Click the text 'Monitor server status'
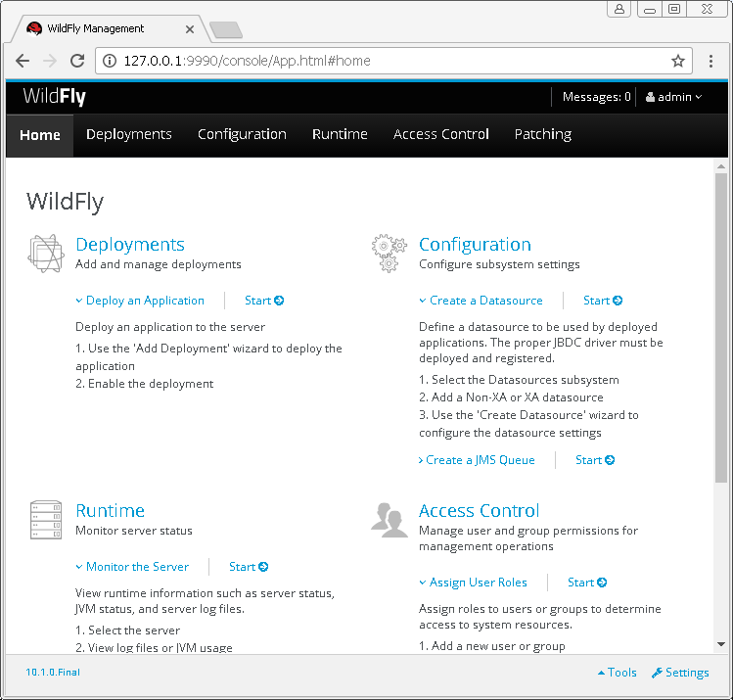The image size is (733, 700). coord(134,531)
